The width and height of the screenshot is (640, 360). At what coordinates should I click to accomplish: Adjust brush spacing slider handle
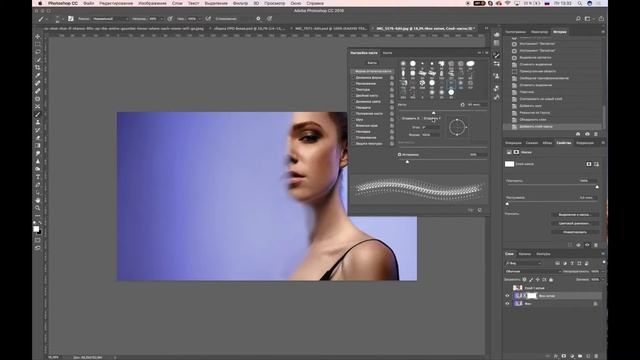tap(407, 162)
